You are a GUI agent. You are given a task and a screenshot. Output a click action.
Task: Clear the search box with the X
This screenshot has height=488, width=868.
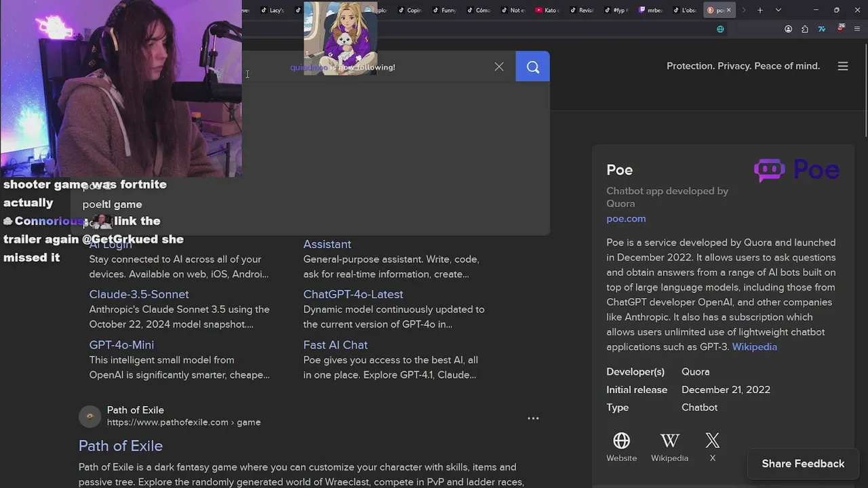(499, 66)
